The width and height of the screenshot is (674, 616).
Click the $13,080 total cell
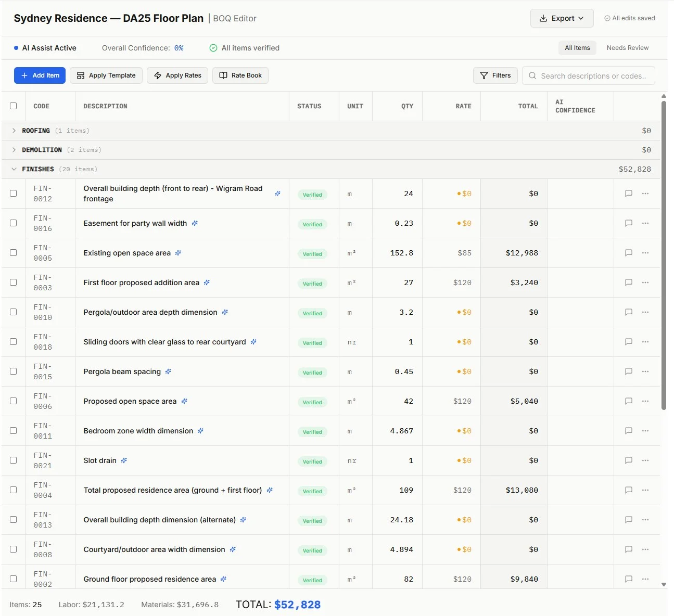(x=522, y=490)
